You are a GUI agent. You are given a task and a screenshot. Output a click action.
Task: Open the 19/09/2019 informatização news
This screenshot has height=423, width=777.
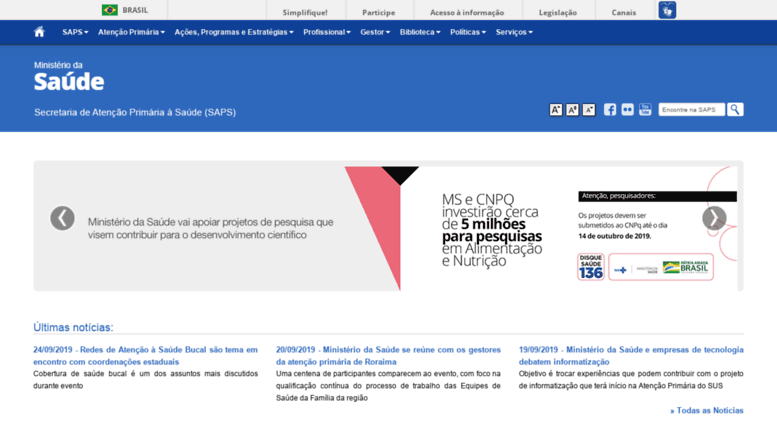[631, 356]
